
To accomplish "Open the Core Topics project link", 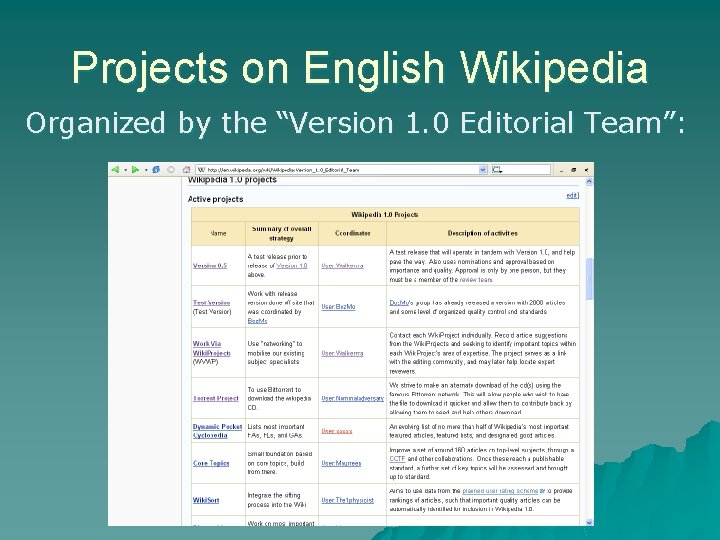I will 211,463.
